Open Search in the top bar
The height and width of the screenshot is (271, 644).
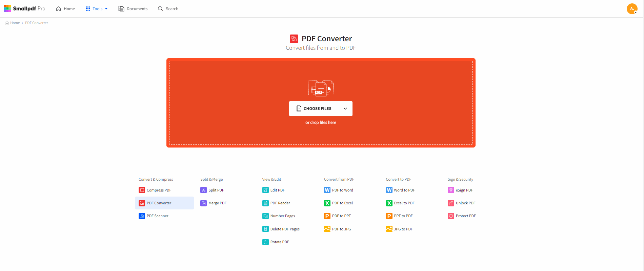(168, 9)
